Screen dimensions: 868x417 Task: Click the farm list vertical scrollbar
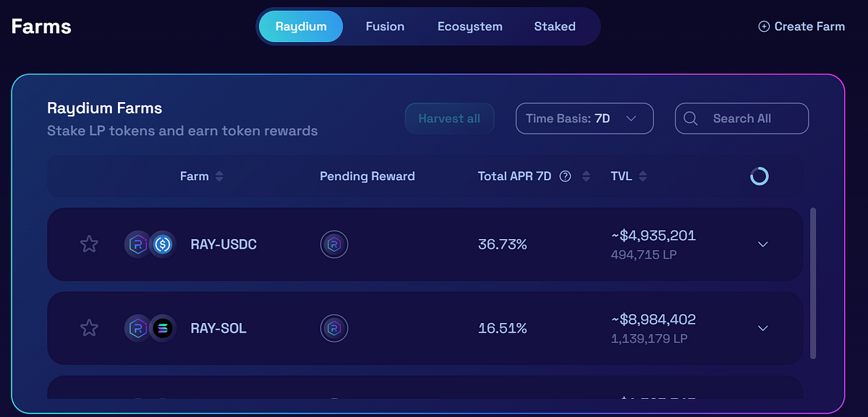(813, 283)
